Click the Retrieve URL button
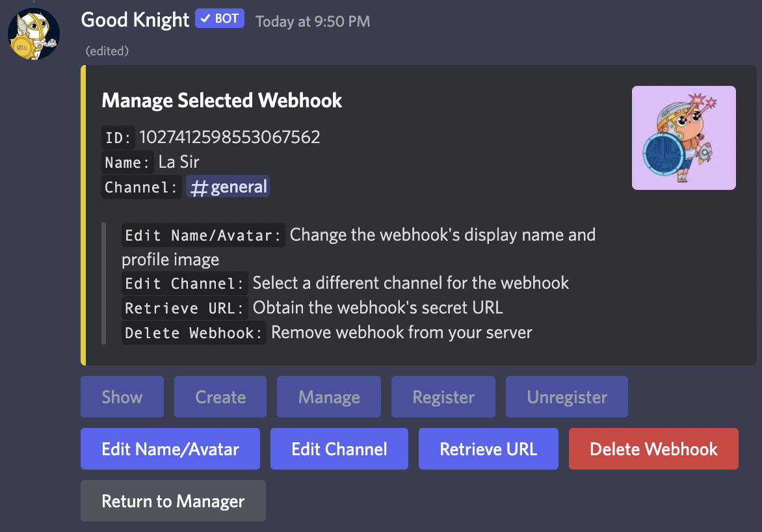Image resolution: width=762 pixels, height=532 pixels. click(x=488, y=449)
